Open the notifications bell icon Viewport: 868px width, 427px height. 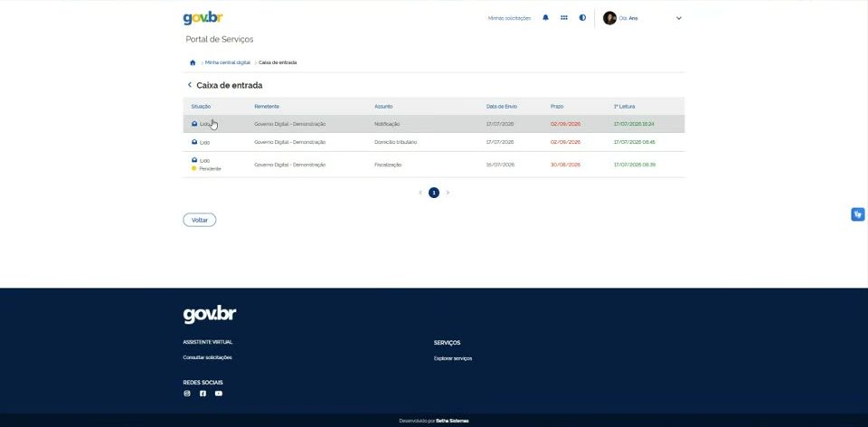point(545,18)
